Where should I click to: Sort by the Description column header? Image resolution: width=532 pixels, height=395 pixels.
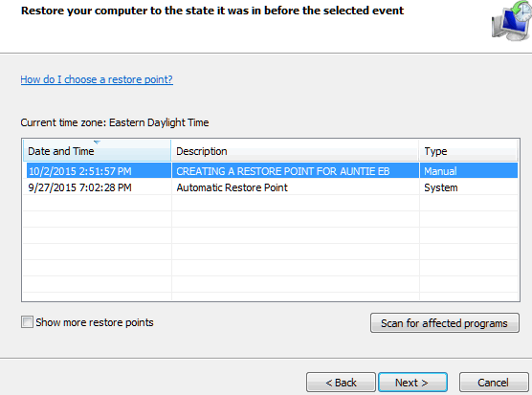click(x=295, y=150)
